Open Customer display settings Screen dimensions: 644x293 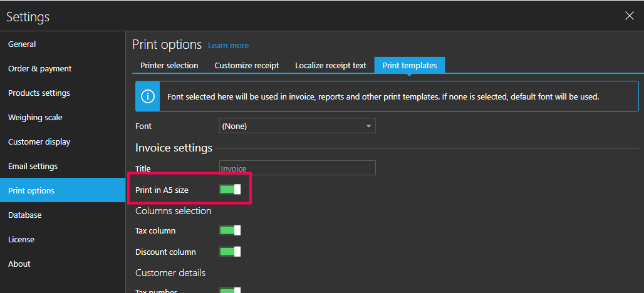coord(39,142)
